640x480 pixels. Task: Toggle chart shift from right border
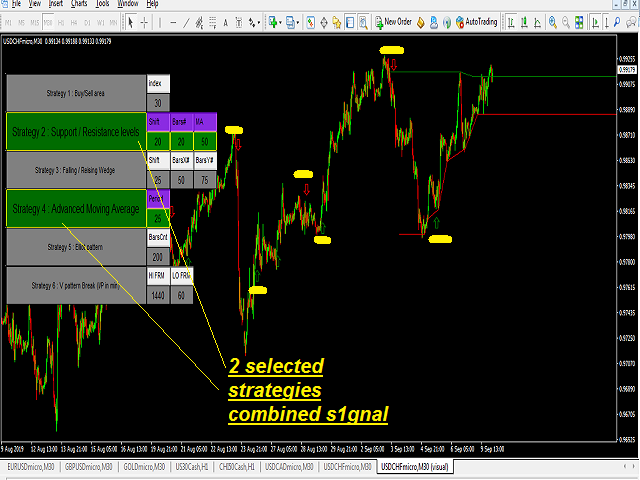click(607, 22)
